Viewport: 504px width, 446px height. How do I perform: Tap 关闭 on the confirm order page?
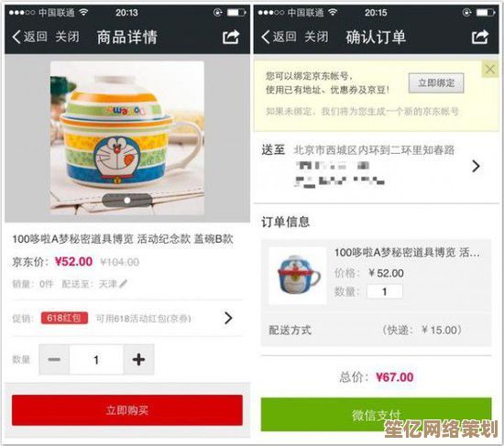(316, 37)
